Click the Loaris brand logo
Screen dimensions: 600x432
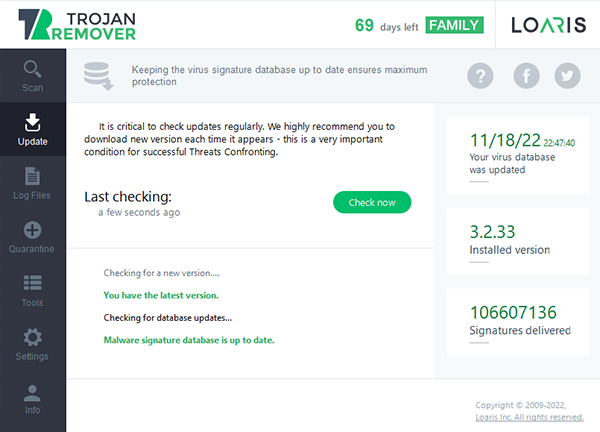point(549,25)
